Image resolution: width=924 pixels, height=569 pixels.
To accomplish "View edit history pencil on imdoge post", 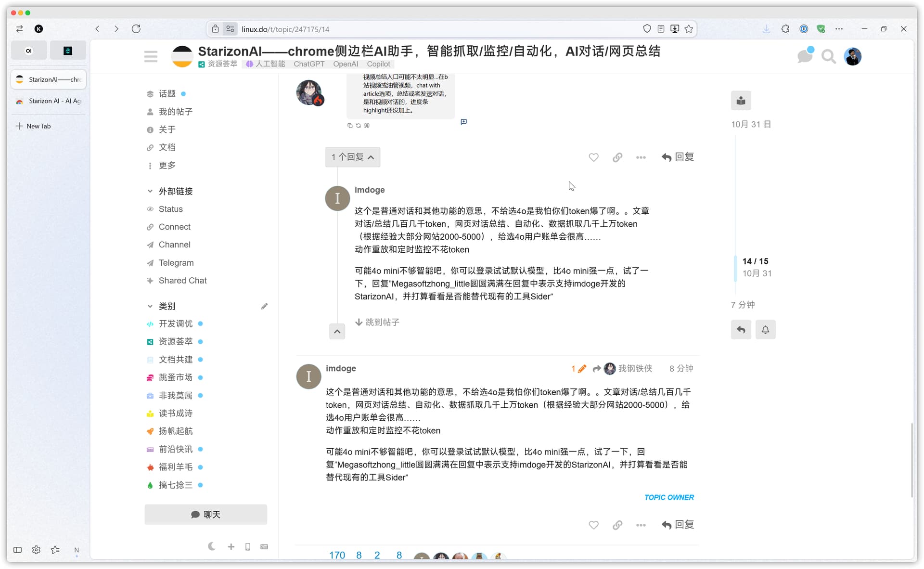I will tap(579, 369).
